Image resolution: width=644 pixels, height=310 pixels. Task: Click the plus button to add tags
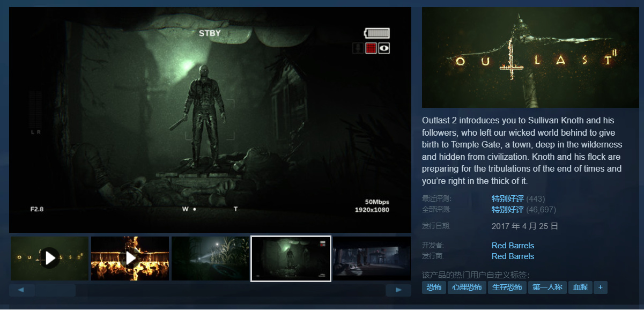click(x=601, y=287)
